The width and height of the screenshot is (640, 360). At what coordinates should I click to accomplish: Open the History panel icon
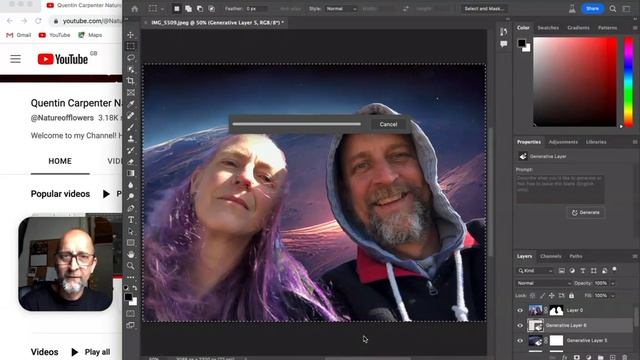point(504,32)
